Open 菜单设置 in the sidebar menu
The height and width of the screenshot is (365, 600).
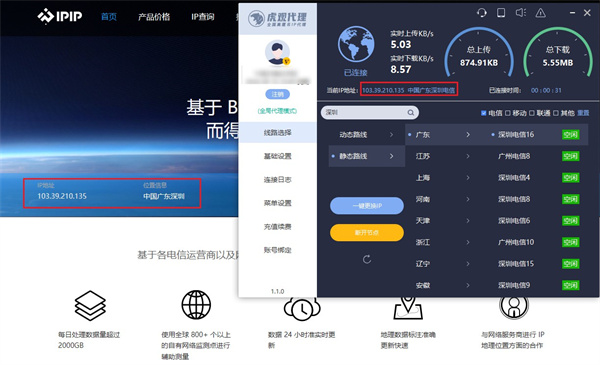pyautogui.click(x=277, y=203)
